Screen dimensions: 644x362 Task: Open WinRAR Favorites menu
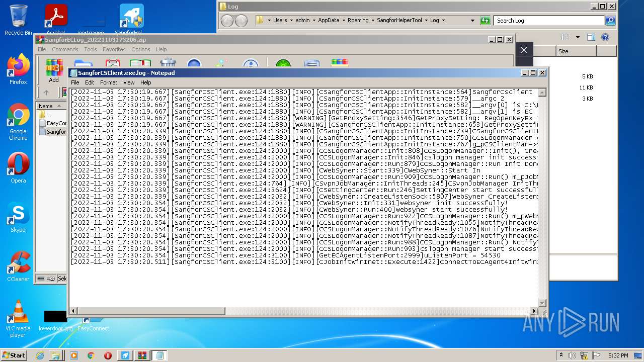pyautogui.click(x=114, y=49)
